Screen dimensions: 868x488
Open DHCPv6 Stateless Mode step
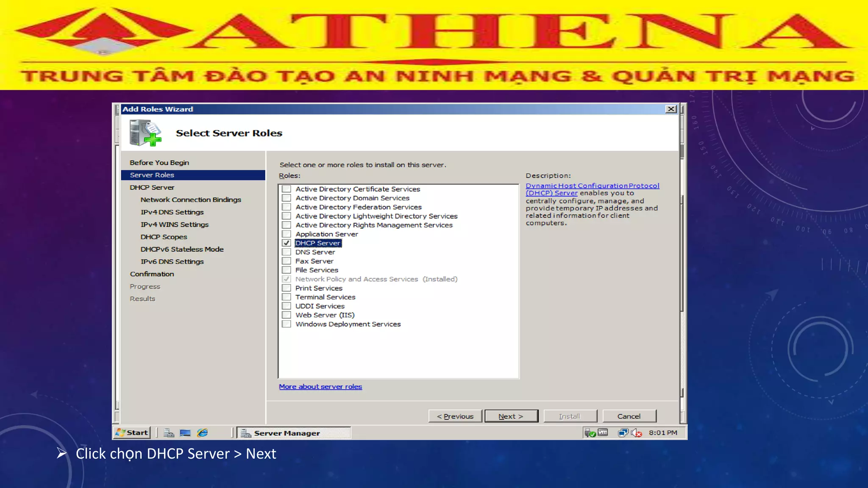(x=182, y=249)
